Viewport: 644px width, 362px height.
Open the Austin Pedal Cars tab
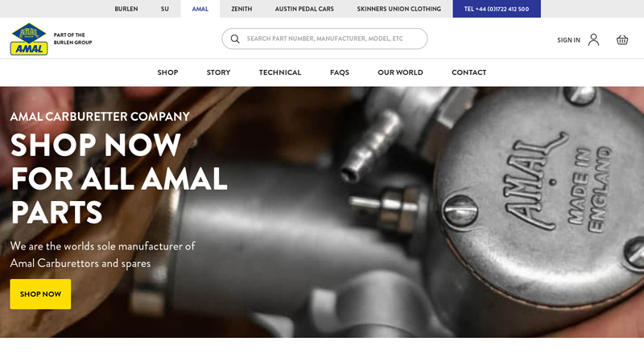pyautogui.click(x=304, y=9)
